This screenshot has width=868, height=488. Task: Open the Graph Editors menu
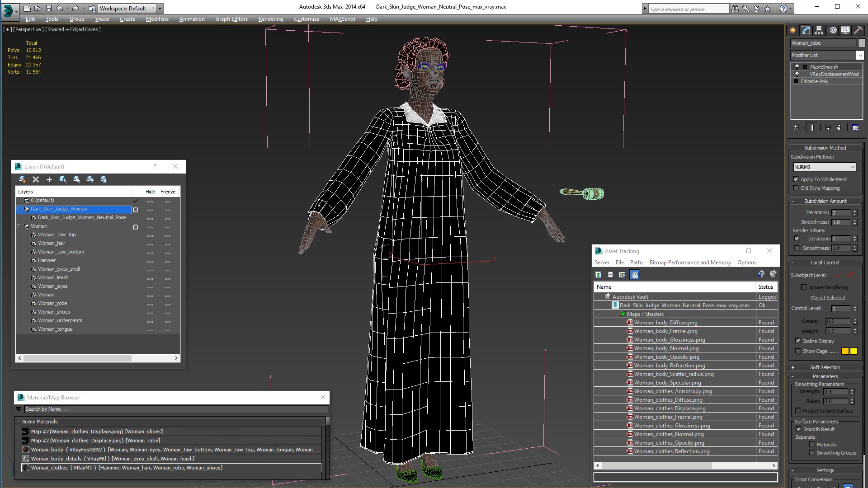click(x=231, y=19)
